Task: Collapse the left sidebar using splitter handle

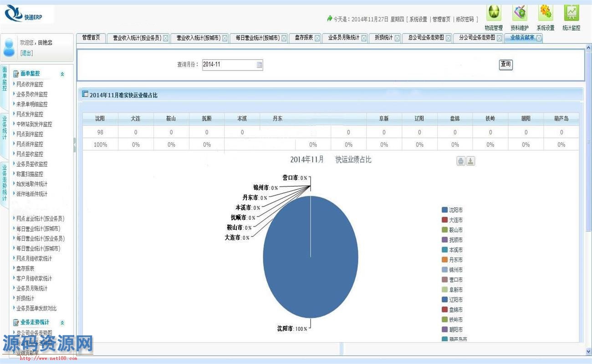Action: pos(75,145)
